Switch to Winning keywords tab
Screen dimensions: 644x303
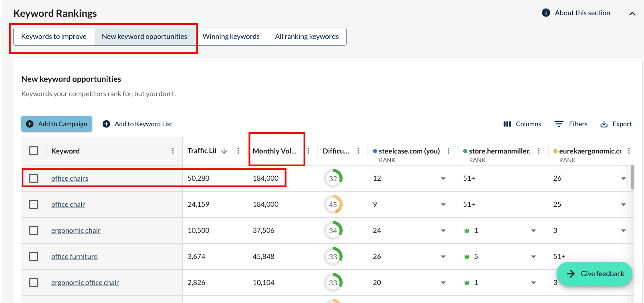[231, 36]
